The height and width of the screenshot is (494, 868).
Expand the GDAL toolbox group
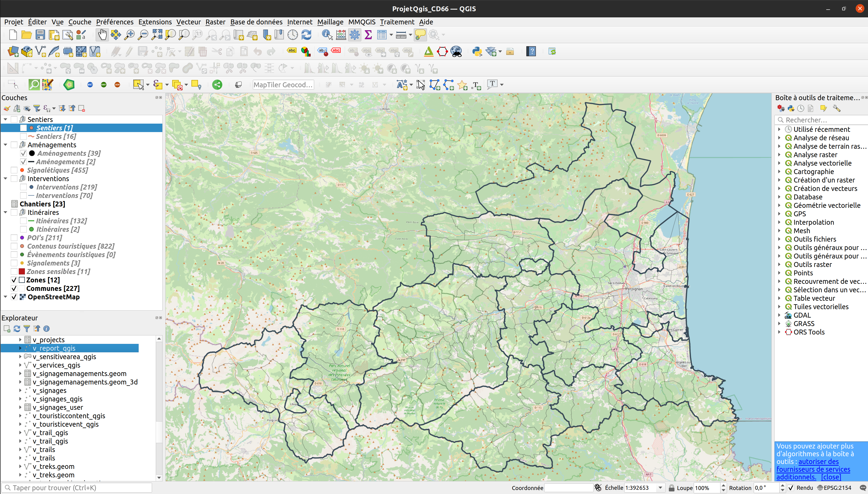pos(779,315)
